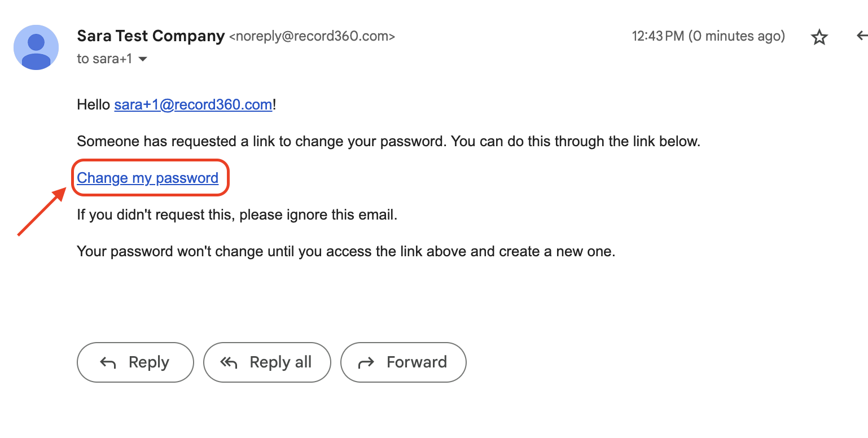The height and width of the screenshot is (438, 868).
Task: Click the Forward button
Action: [404, 362]
